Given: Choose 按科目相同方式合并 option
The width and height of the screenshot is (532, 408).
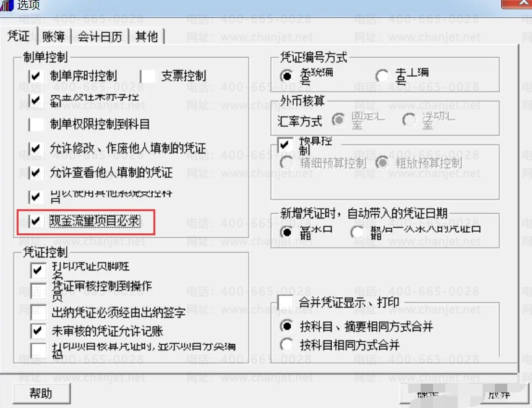Looking at the screenshot, I should [286, 345].
